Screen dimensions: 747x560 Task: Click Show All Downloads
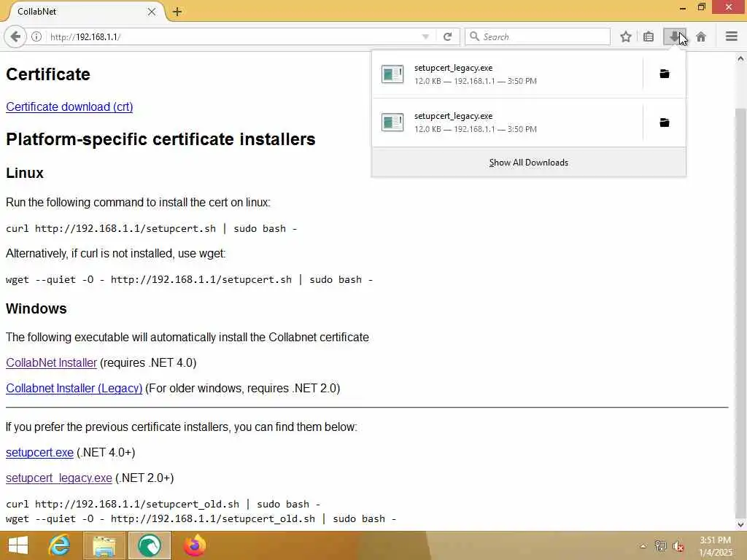pos(528,163)
